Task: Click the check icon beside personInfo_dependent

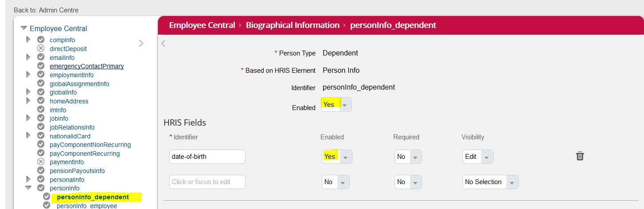Action: click(47, 197)
